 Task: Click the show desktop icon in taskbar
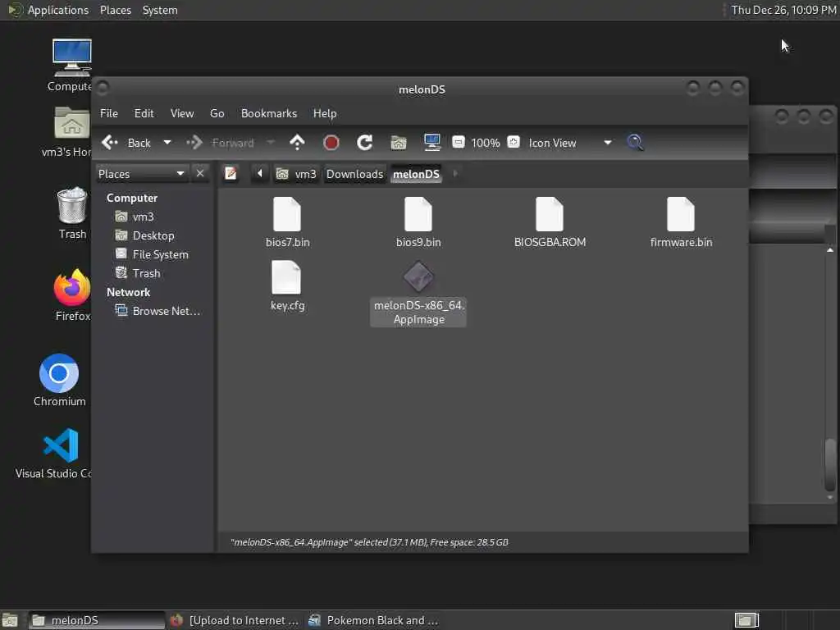point(10,620)
